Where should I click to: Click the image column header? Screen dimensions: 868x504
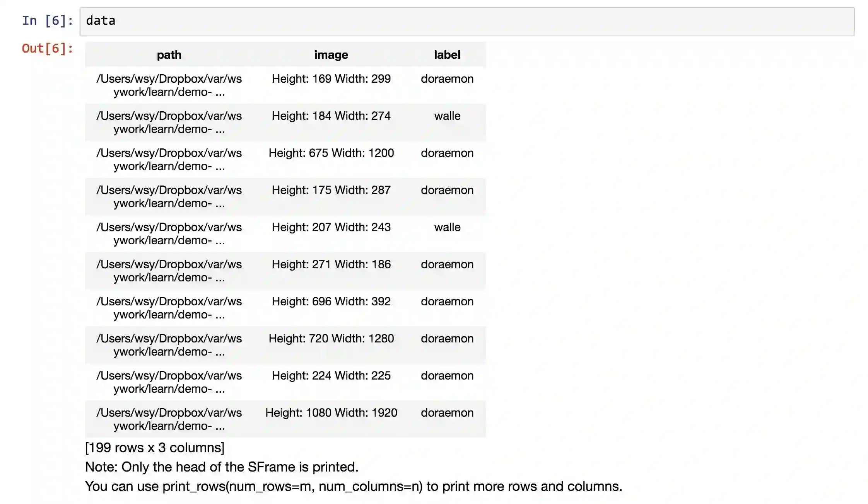(331, 55)
